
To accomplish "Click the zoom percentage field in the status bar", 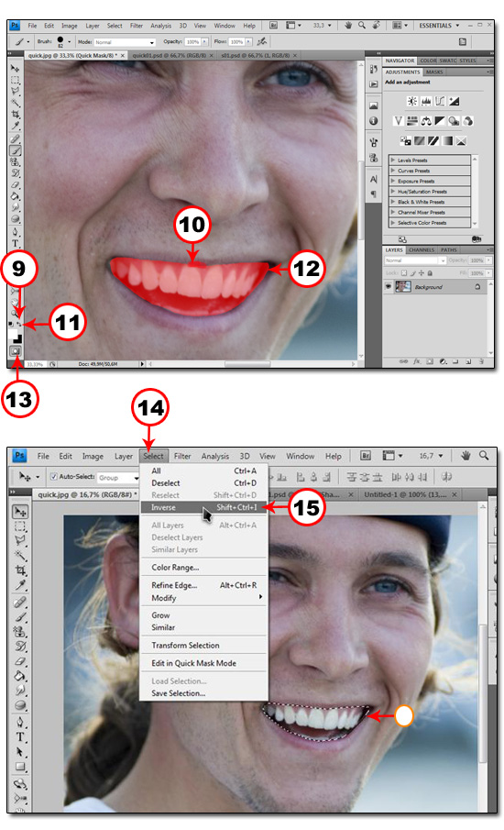I will [x=36, y=364].
